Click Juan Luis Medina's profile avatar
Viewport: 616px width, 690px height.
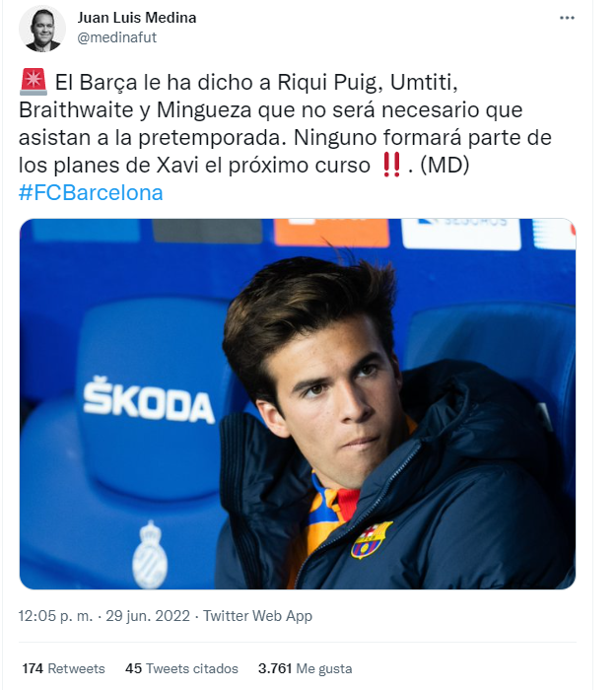pos(42,29)
